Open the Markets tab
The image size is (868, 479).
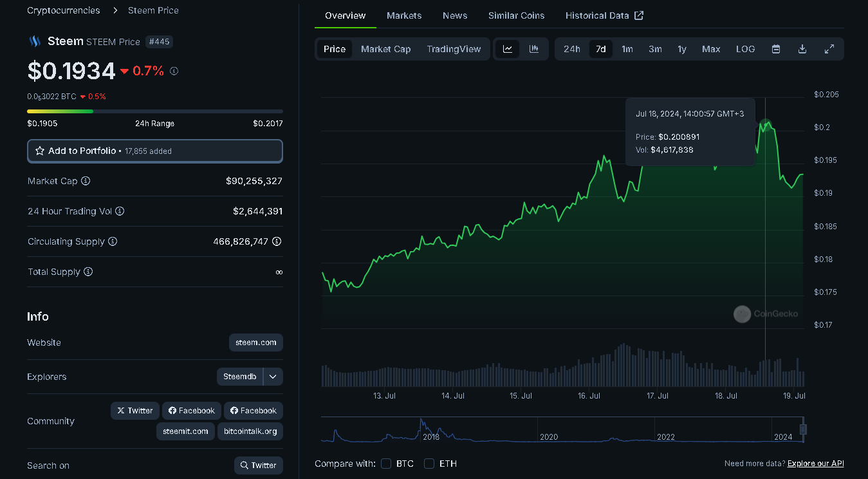click(404, 15)
